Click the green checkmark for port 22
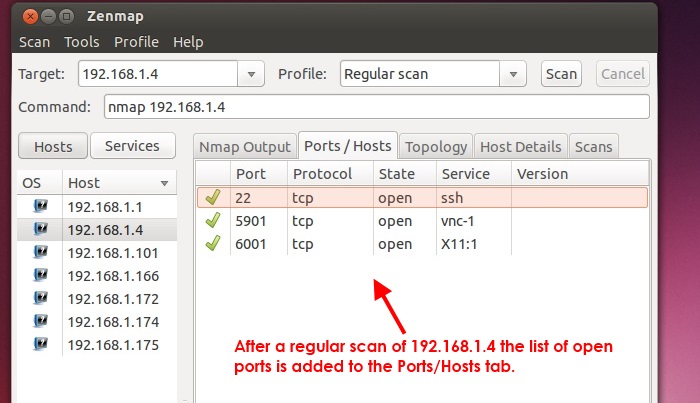The height and width of the screenshot is (403, 700). coord(211,198)
